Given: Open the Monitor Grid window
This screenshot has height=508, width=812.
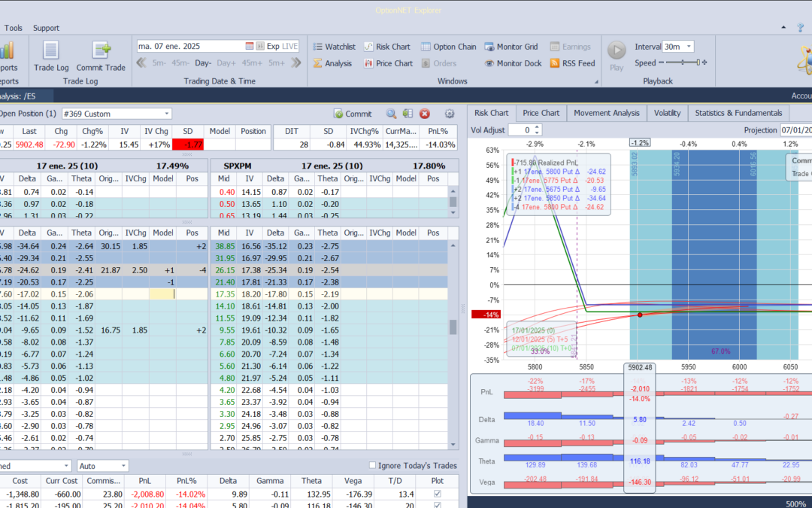Looking at the screenshot, I should tap(511, 47).
